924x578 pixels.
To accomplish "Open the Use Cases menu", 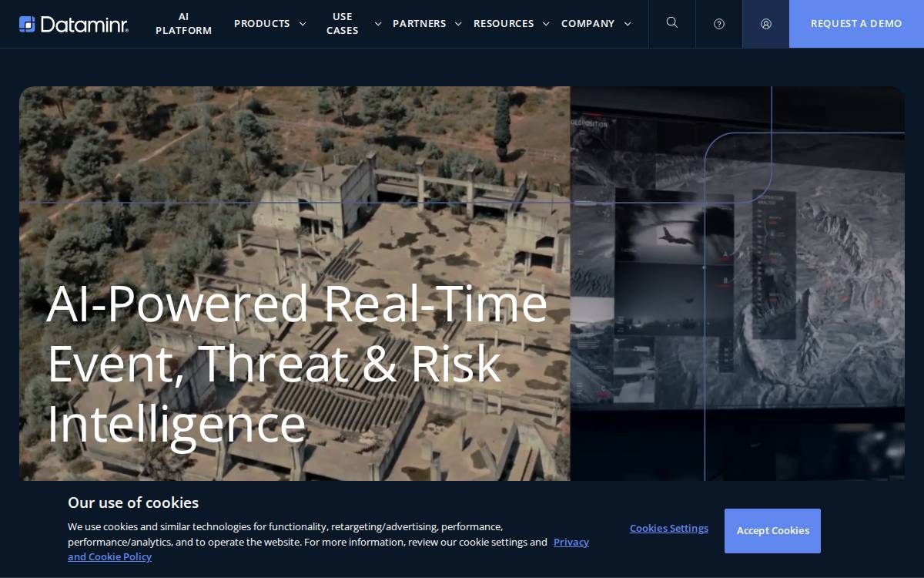I will [343, 23].
